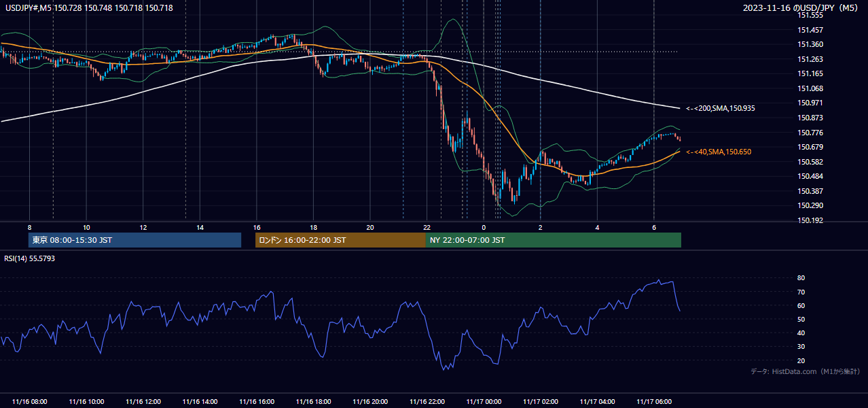Click the 11/16 08:00 date axis label
Image resolution: width=868 pixels, height=408 pixels.
click(x=29, y=401)
